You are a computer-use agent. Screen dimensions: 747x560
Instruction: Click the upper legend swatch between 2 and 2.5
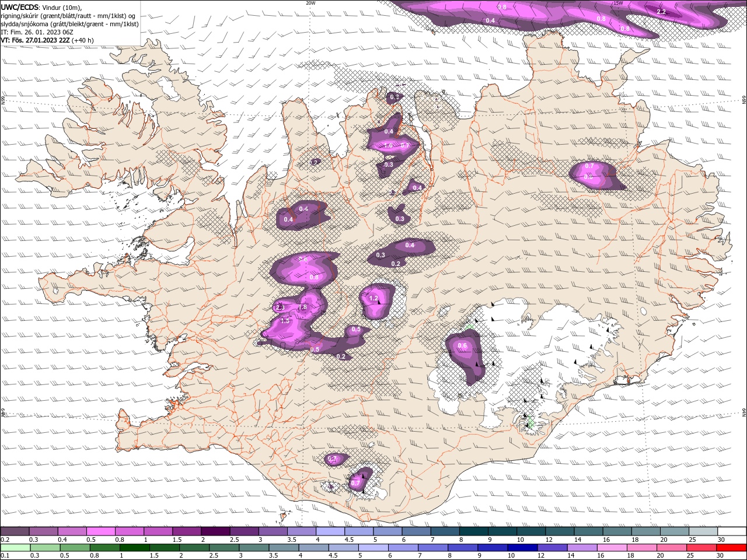click(x=215, y=531)
